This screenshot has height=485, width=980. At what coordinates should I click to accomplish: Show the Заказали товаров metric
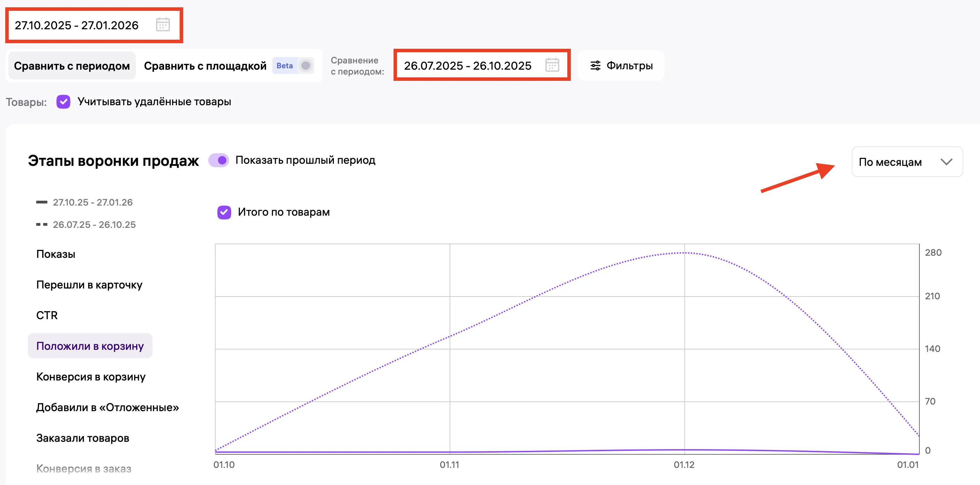83,437
